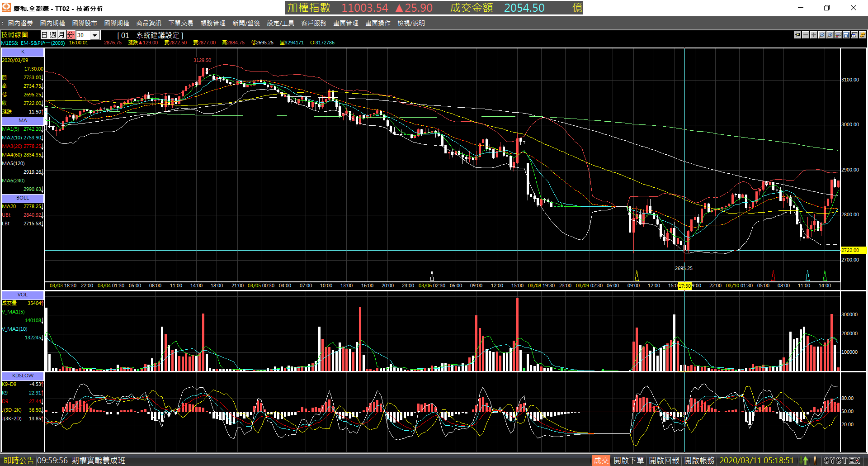Click the red triangle marker near 05:00
Viewport: 868px width, 466px height.
click(773, 276)
